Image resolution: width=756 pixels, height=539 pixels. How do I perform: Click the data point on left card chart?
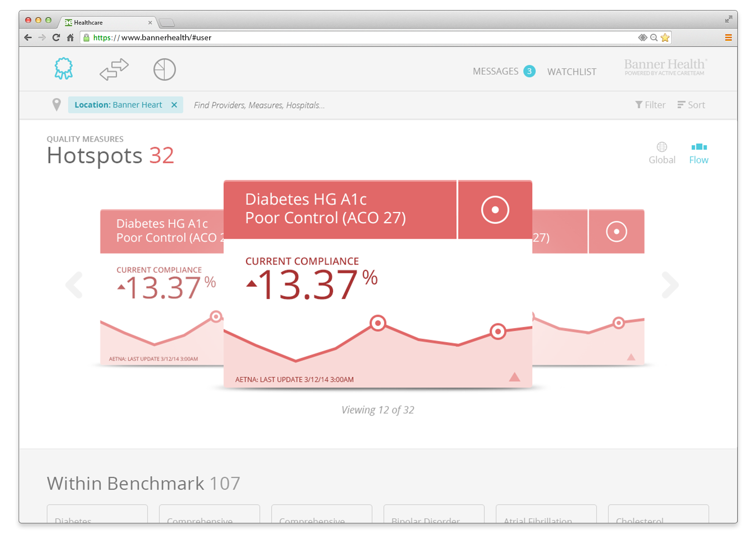[216, 316]
